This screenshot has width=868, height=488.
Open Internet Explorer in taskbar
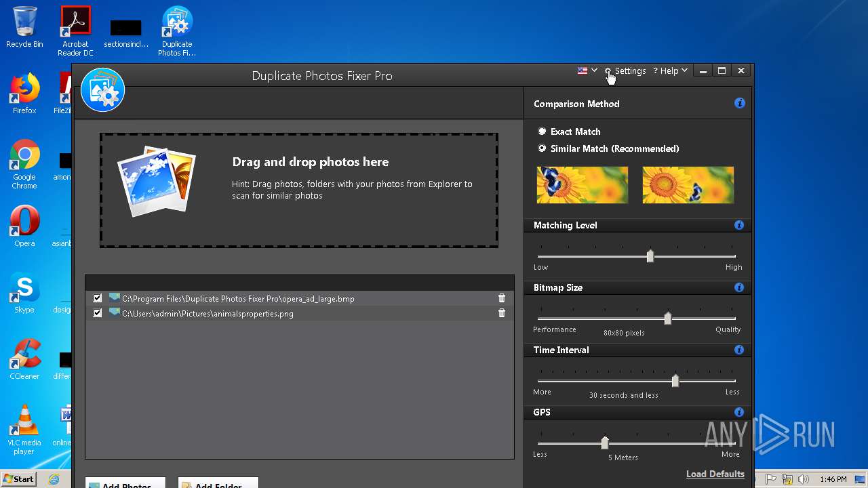pos(54,479)
